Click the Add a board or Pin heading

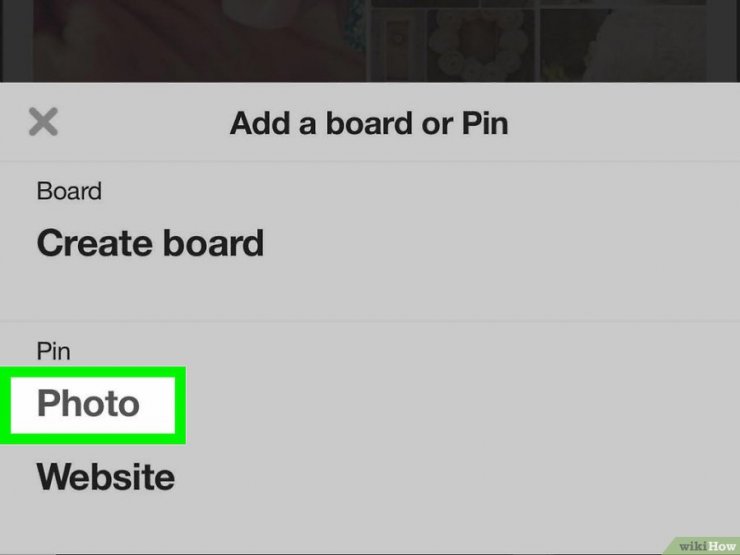point(369,123)
